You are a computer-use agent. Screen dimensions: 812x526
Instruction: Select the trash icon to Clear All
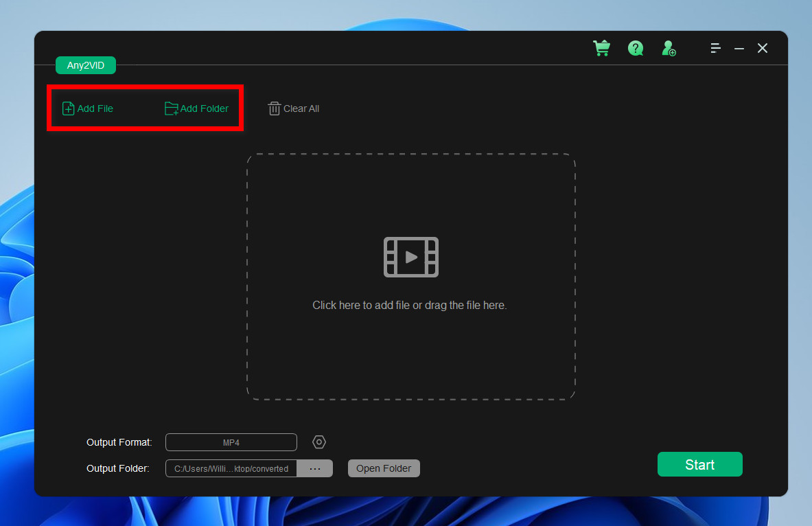[x=274, y=108]
